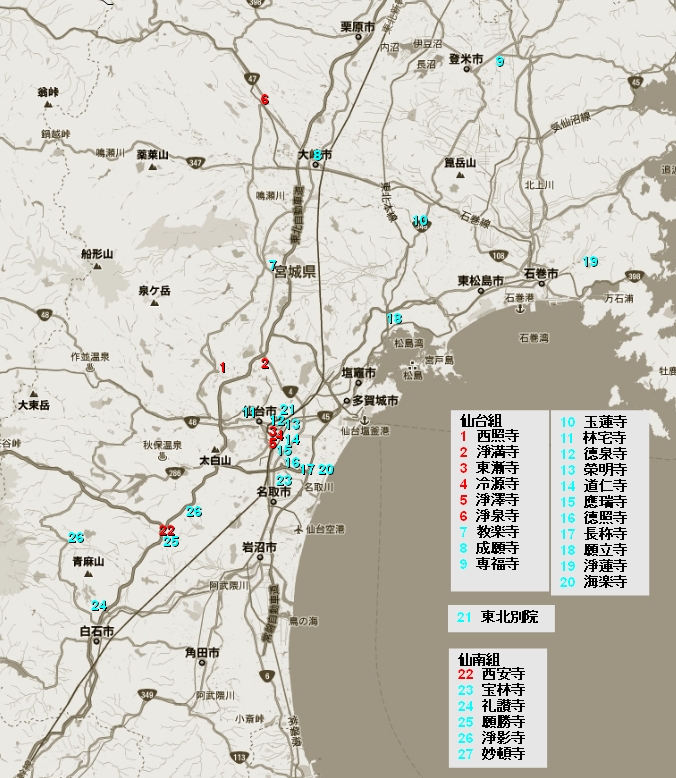Click legend entry 27 妙頓寺
Screen dimensions: 676x778
491,754
